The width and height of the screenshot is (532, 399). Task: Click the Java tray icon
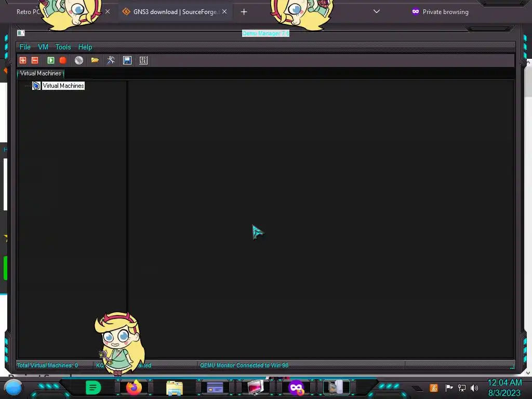[x=434, y=388]
